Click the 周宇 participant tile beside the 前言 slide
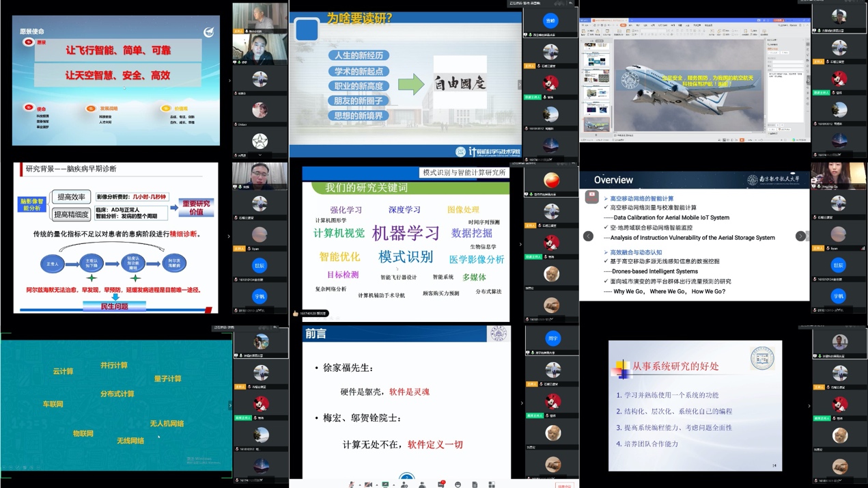The height and width of the screenshot is (488, 868). tap(552, 338)
